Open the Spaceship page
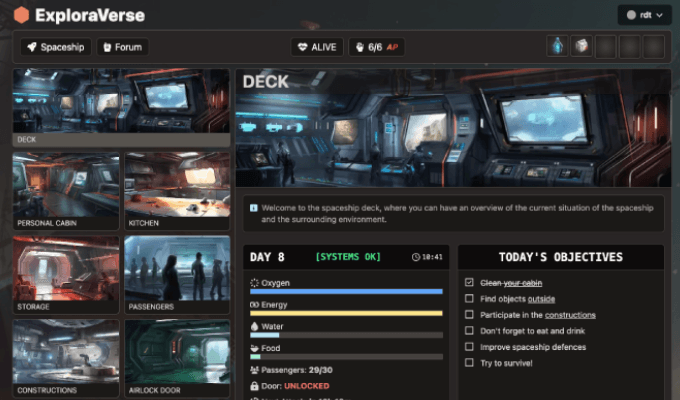The width and height of the screenshot is (680, 400). click(x=56, y=47)
